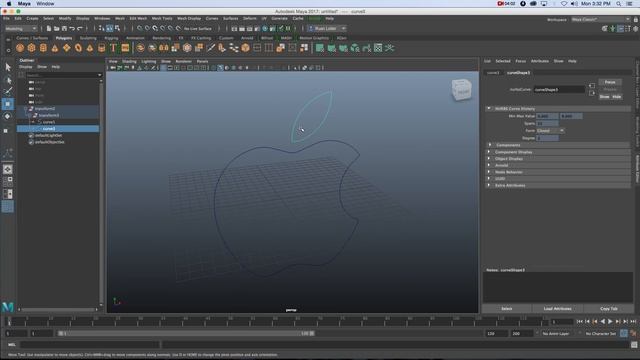Open the Curves menu in main menu bar

212,18
